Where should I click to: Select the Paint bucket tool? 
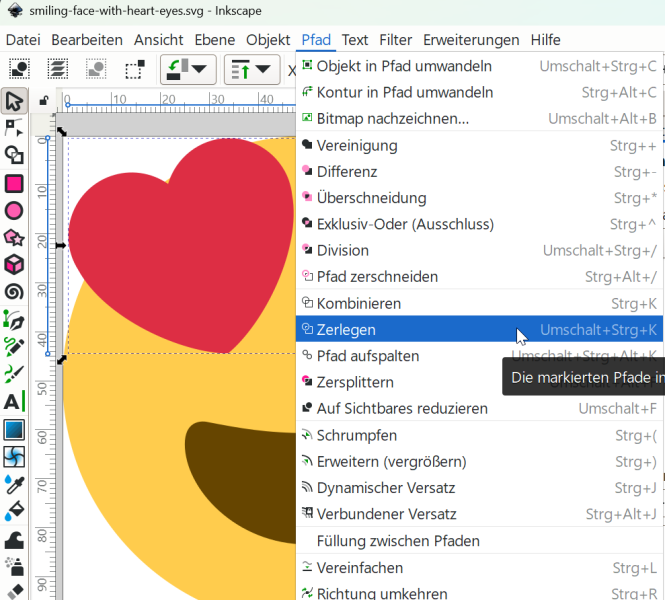tap(14, 511)
